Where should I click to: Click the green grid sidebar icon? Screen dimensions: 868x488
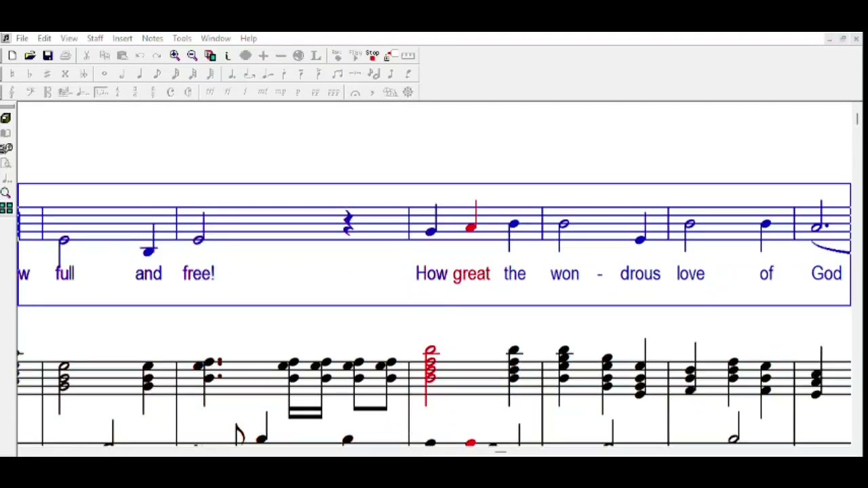point(6,208)
